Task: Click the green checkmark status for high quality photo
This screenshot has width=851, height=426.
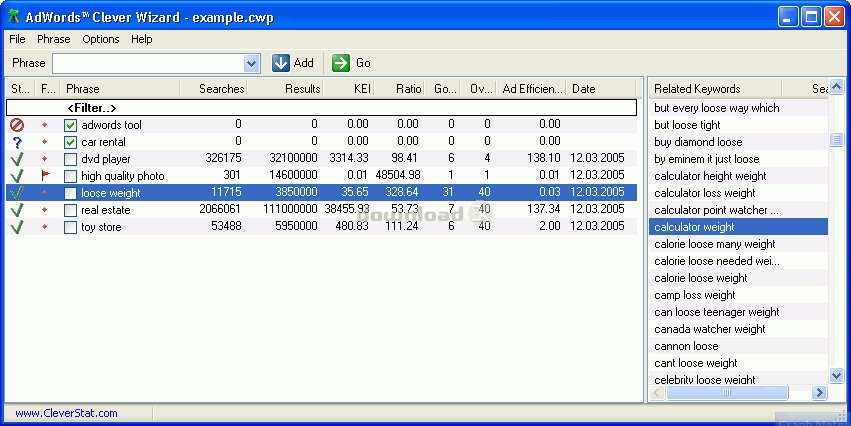Action: pyautogui.click(x=17, y=176)
